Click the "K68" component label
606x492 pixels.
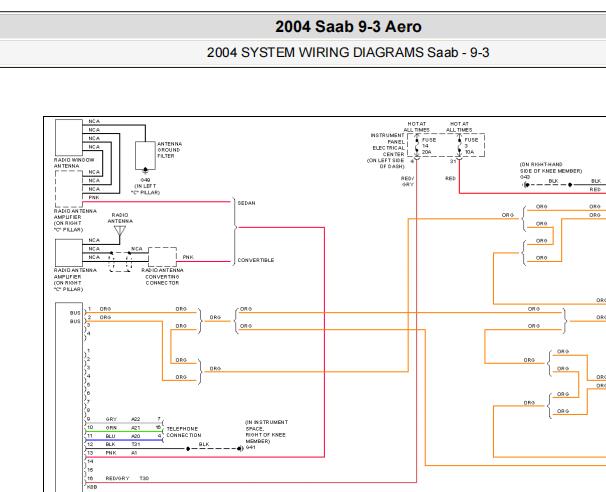[92, 487]
